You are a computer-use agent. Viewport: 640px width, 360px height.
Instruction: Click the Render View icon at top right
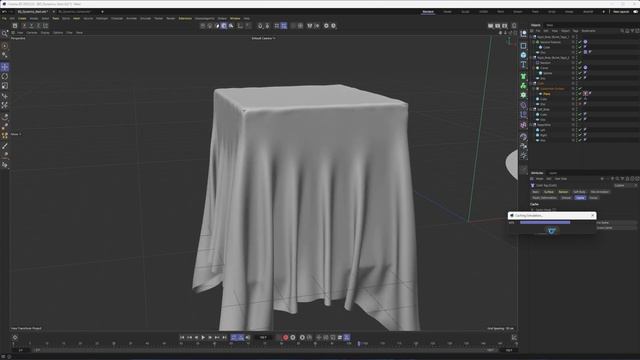tap(491, 26)
